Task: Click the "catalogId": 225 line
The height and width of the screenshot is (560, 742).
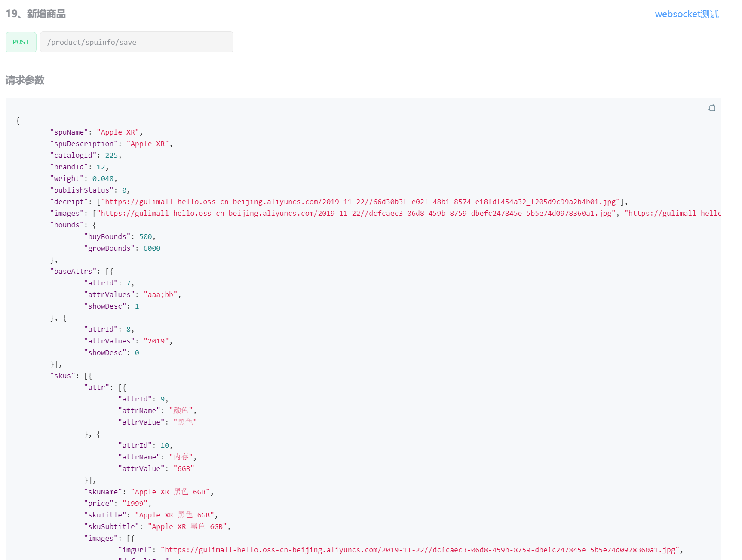Action: coord(86,156)
